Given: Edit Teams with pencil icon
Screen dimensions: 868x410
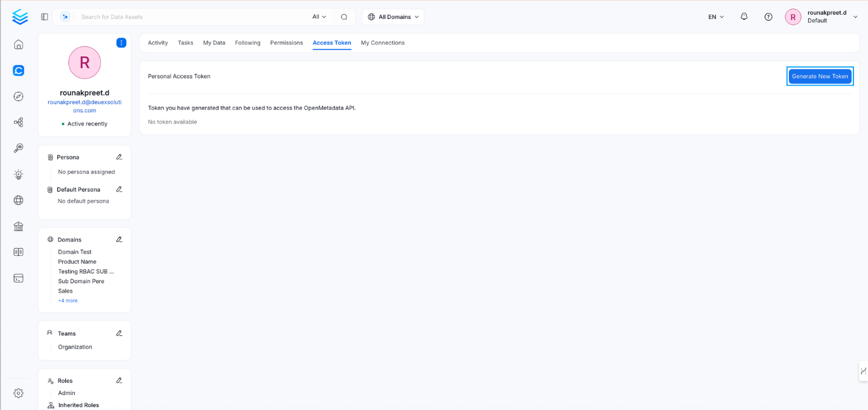Looking at the screenshot, I should click(x=119, y=333).
